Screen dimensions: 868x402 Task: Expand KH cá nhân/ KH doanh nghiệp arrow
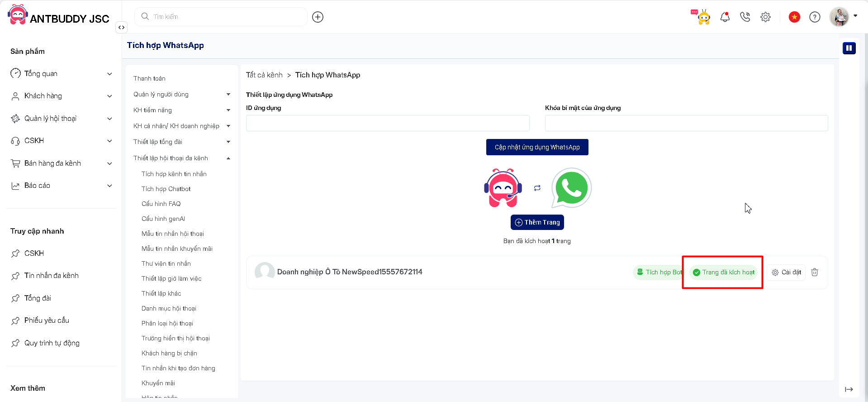228,126
